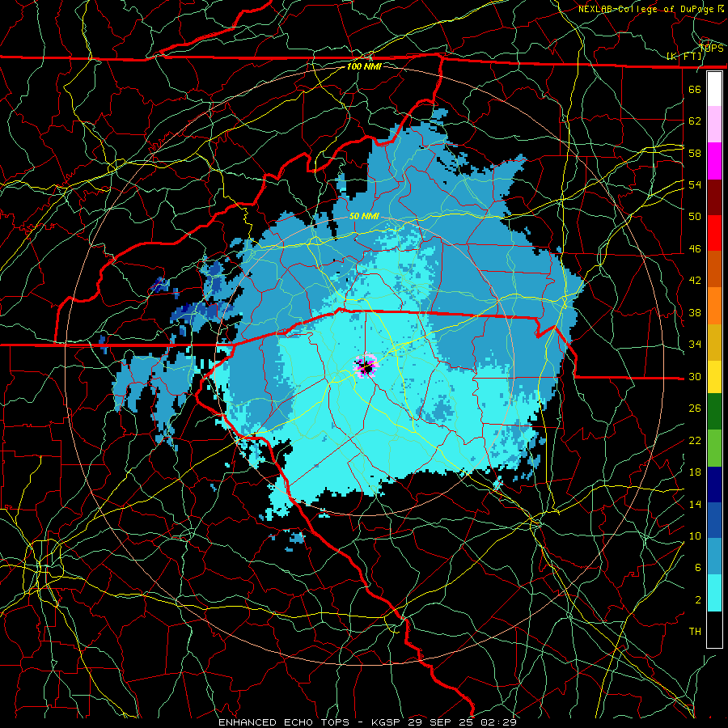The height and width of the screenshot is (728, 728).
Task: Click the gold legend swatch
Action: pyautogui.click(x=714, y=342)
